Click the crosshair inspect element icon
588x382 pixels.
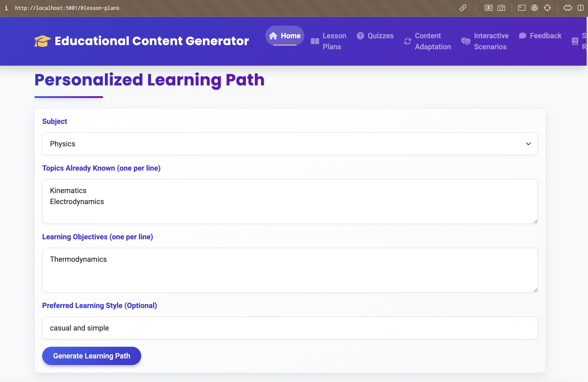547,8
